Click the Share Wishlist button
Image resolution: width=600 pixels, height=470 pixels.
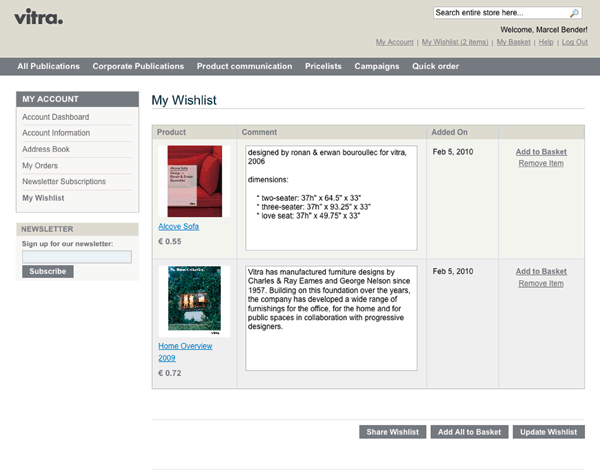click(392, 432)
